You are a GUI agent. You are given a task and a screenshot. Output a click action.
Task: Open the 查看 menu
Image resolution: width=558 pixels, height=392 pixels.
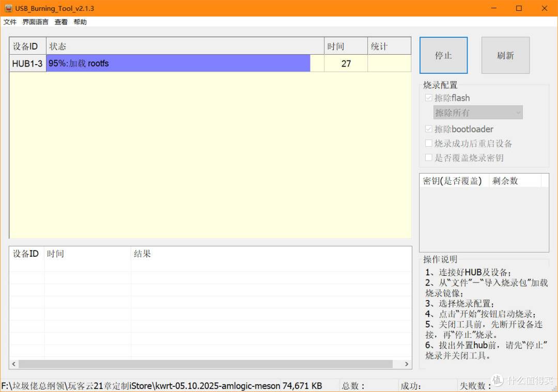[x=61, y=22]
